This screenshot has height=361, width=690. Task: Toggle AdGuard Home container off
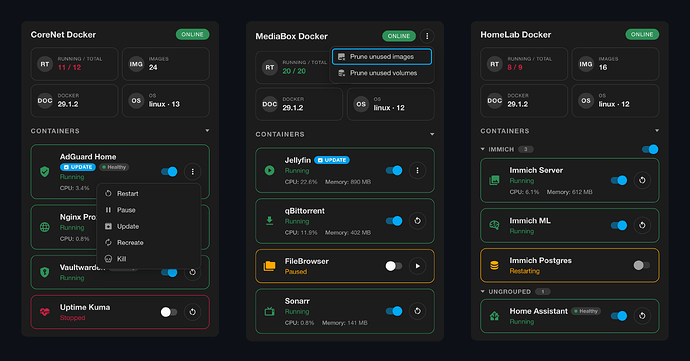(x=169, y=172)
